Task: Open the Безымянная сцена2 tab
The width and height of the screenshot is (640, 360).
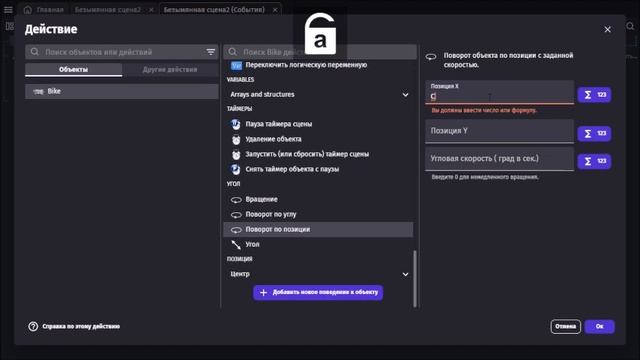Action: [108, 9]
